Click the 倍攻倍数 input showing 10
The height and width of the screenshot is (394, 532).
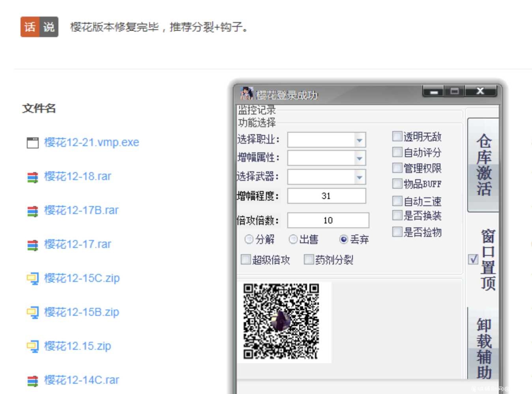(x=328, y=220)
